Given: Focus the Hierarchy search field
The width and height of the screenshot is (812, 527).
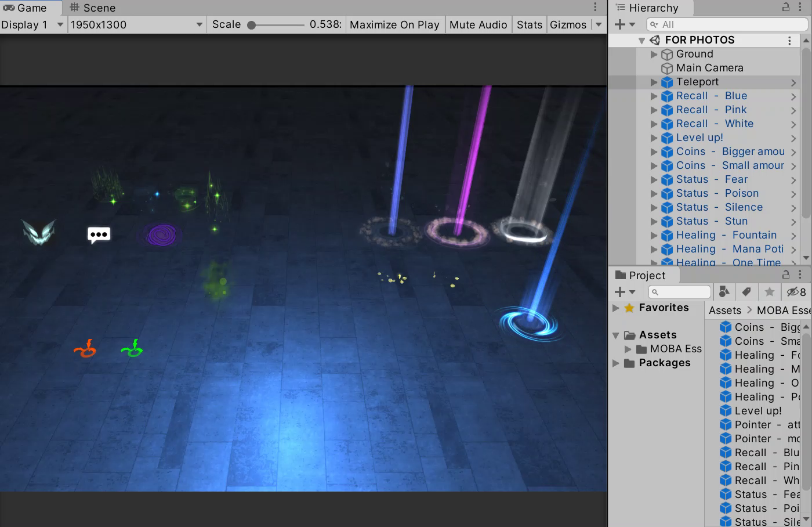Looking at the screenshot, I should click(x=727, y=24).
